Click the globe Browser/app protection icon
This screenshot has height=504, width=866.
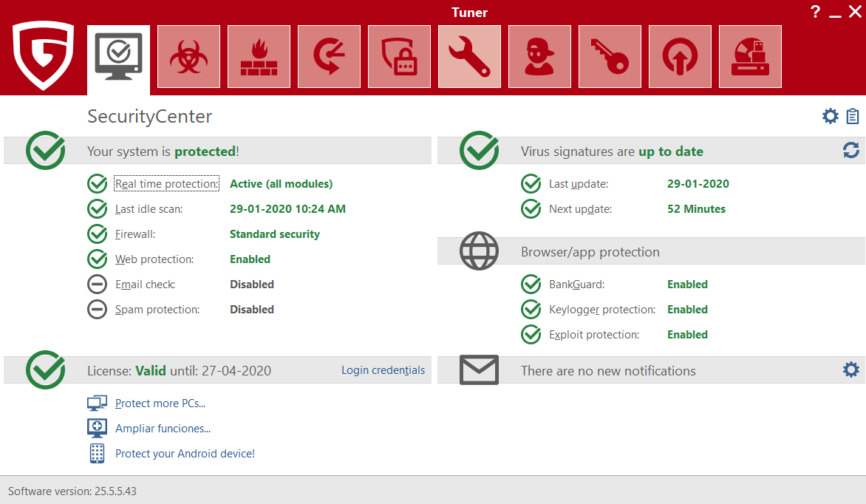coord(480,251)
